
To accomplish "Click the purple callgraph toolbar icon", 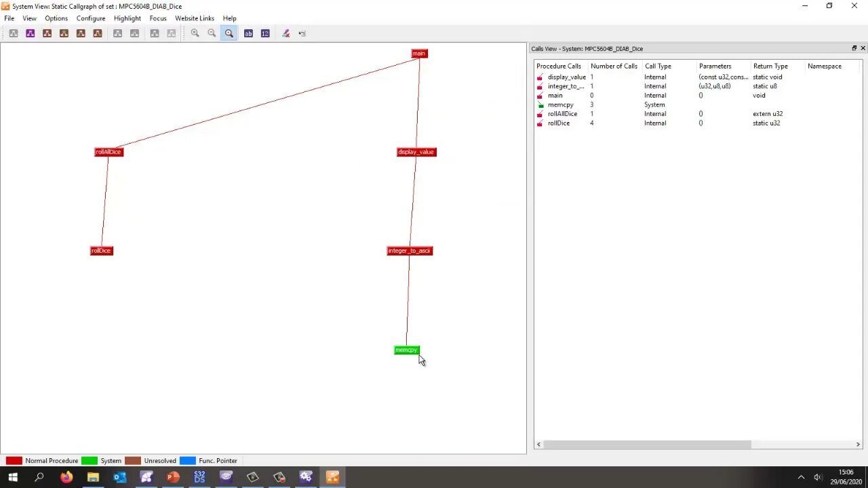I will tap(31, 33).
